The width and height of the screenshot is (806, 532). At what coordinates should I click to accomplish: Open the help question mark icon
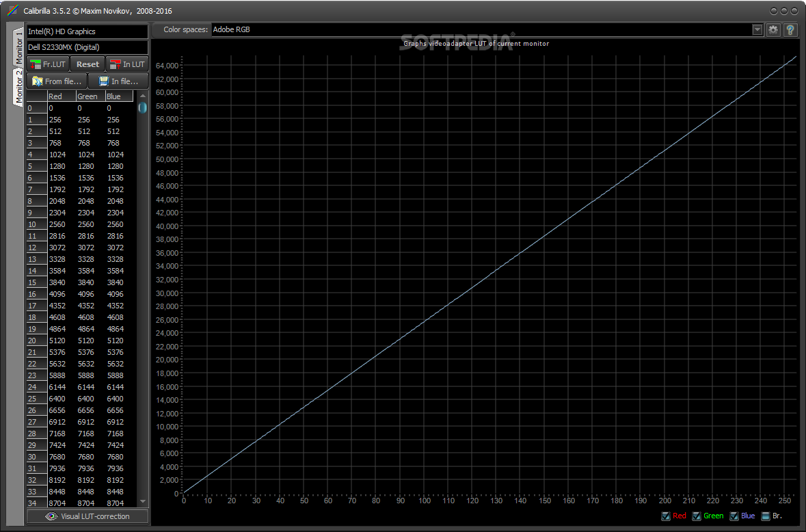point(790,30)
